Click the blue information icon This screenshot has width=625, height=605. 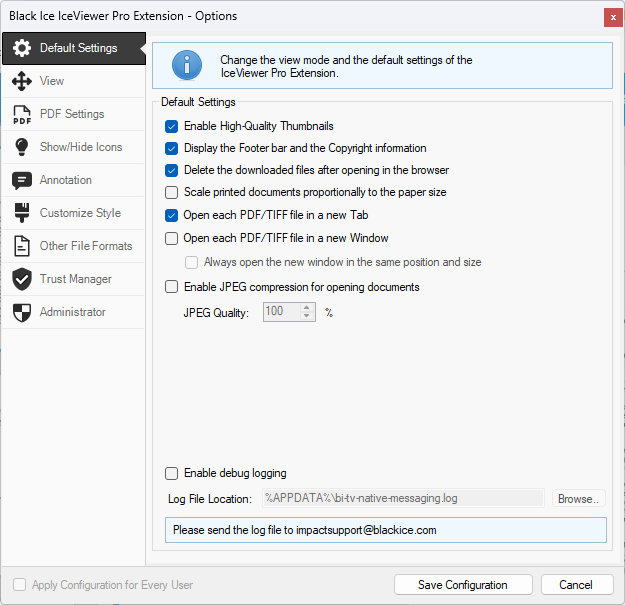click(187, 65)
